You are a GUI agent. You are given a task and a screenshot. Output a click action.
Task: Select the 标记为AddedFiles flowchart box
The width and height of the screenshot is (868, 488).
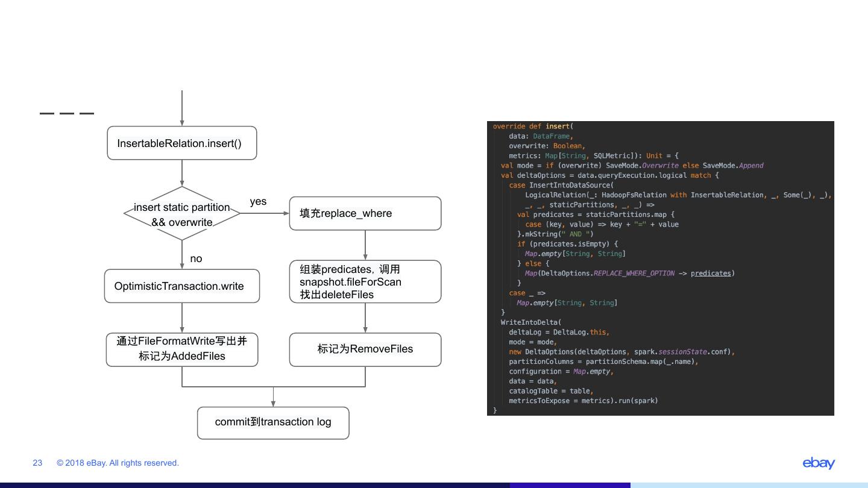(x=182, y=349)
